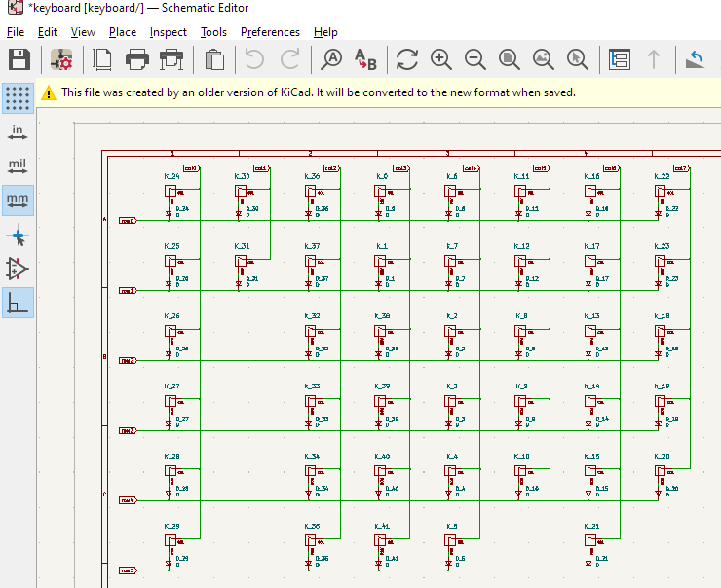Click the K_29 reference label
The image size is (721, 588).
(x=172, y=526)
